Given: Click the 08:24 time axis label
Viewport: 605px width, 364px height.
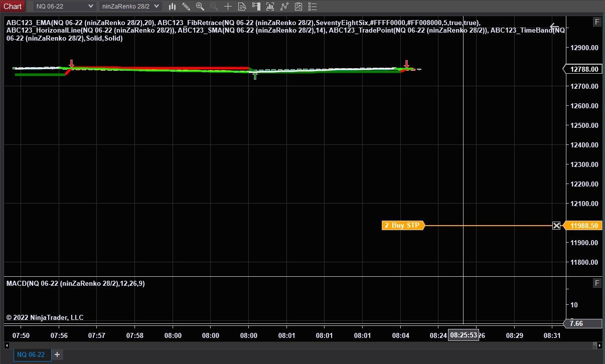Looking at the screenshot, I should tap(438, 335).
